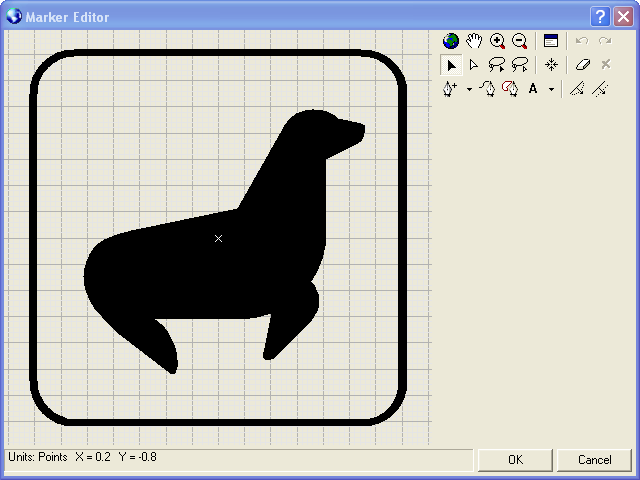Open the window properties icon

tap(551, 41)
